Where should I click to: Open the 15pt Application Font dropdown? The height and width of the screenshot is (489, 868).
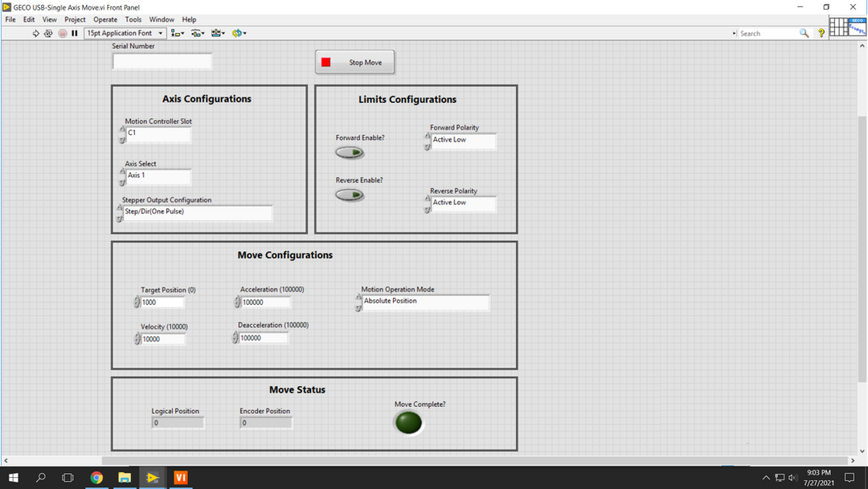(125, 33)
